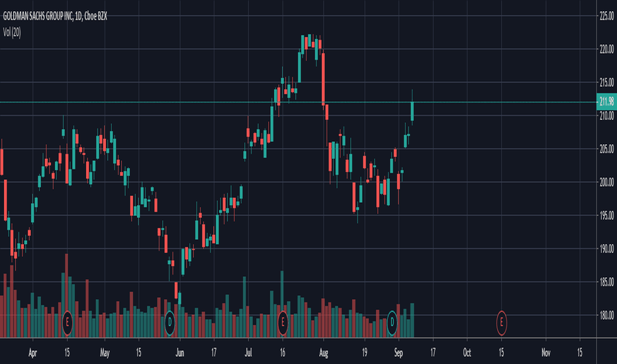
Task: Click the October 15 earnings marker E
Action: point(501,323)
